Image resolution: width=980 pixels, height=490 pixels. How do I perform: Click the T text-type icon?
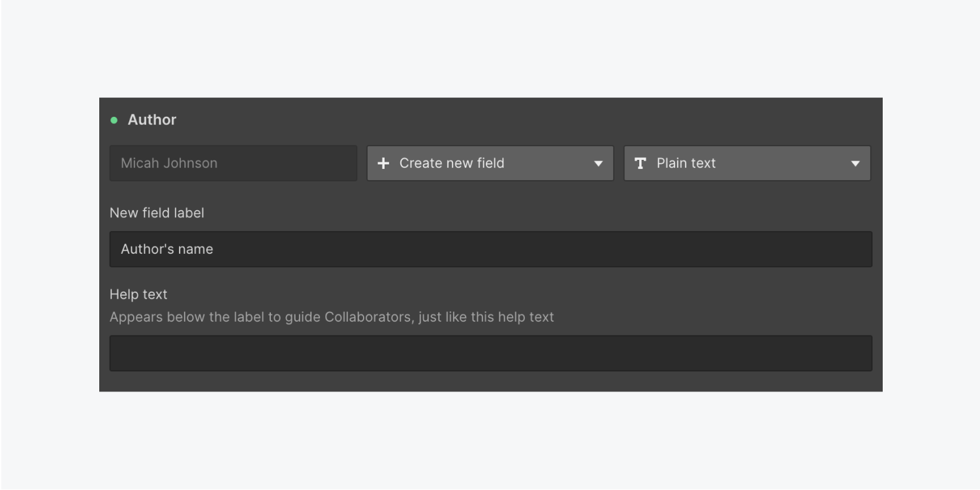coord(640,163)
